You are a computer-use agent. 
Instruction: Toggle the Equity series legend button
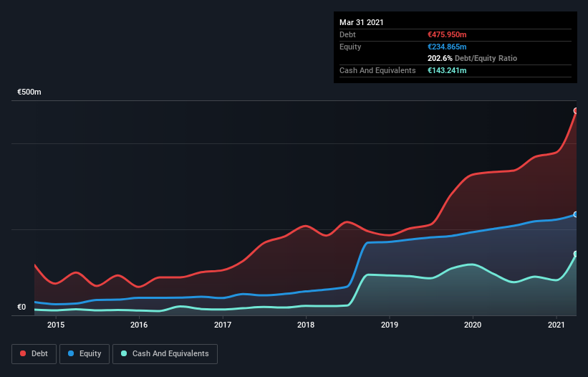tap(85, 354)
